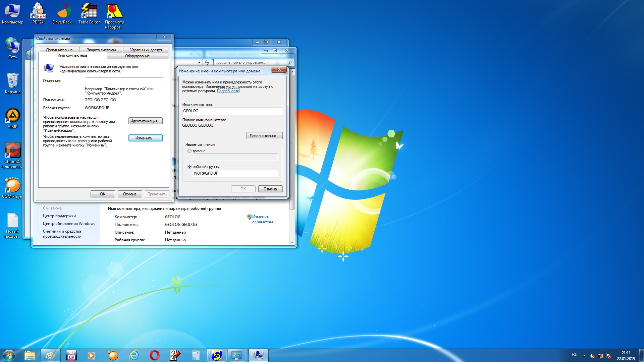Click the Имя компьютера input field
The width and height of the screenshot is (644, 362).
232,111
